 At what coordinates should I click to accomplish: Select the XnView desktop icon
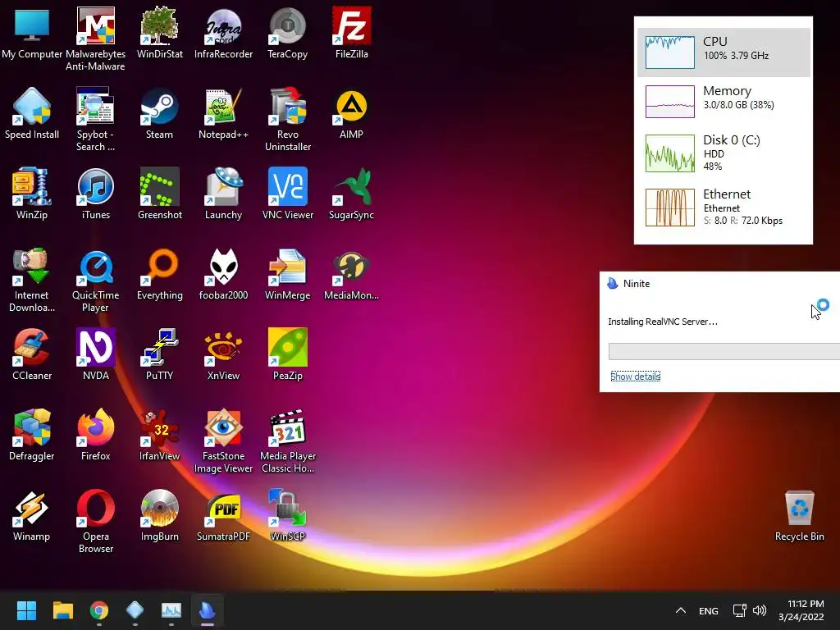pos(223,354)
